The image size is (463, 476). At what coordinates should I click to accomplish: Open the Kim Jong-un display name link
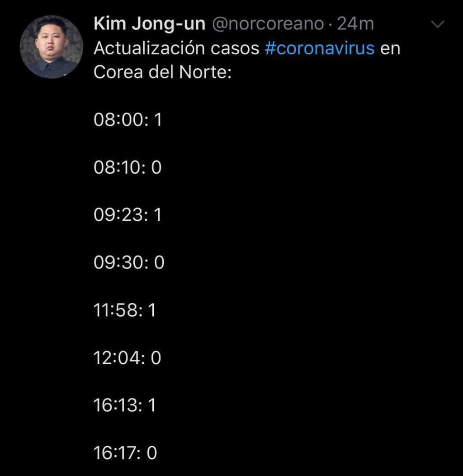(149, 24)
